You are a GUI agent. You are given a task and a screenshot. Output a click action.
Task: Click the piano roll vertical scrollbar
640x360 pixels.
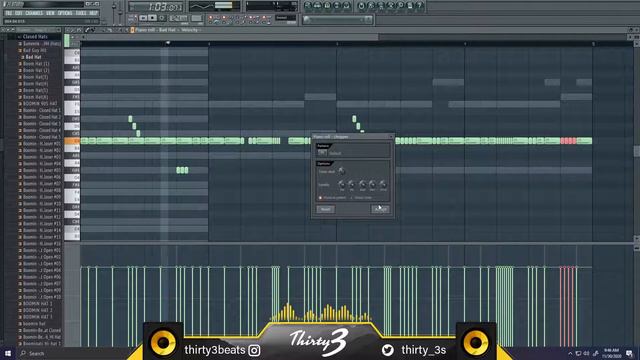(x=637, y=151)
